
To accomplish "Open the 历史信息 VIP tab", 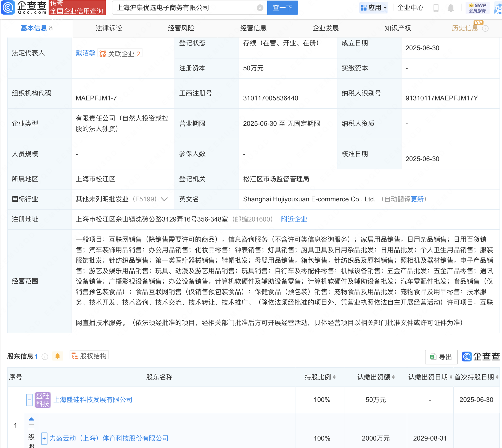I will point(465,28).
